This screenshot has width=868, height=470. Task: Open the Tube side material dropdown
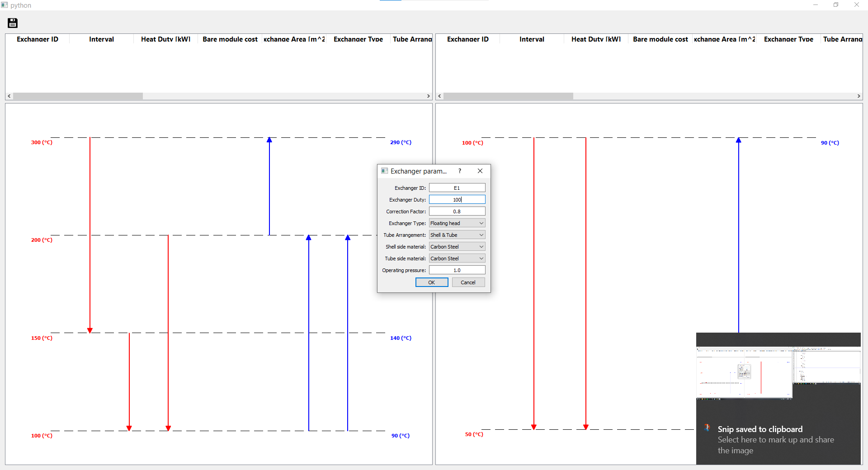coord(457,258)
